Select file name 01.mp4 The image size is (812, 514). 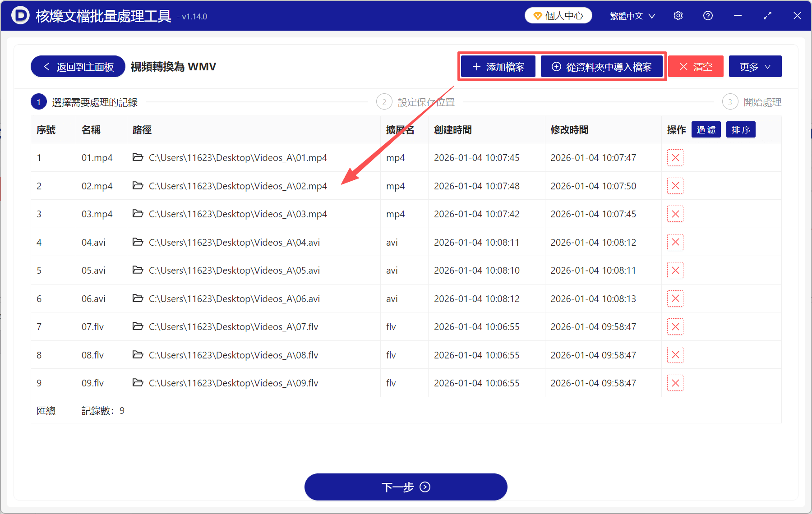[x=97, y=158]
